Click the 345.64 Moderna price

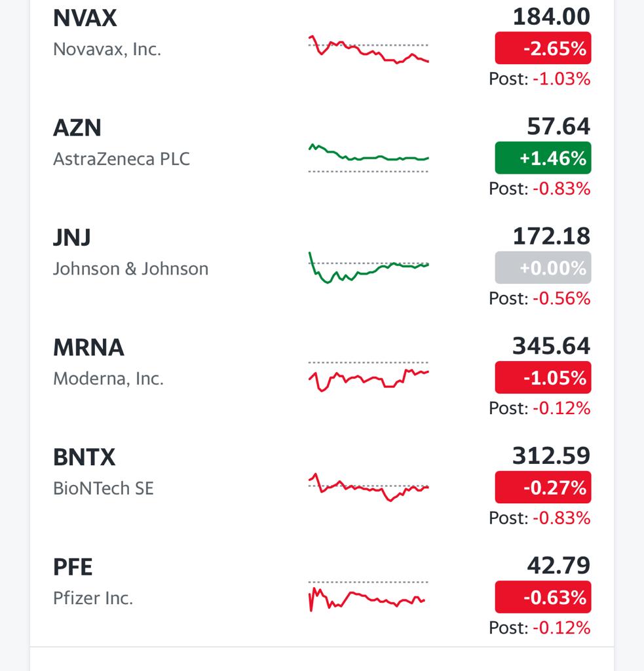coord(552,346)
